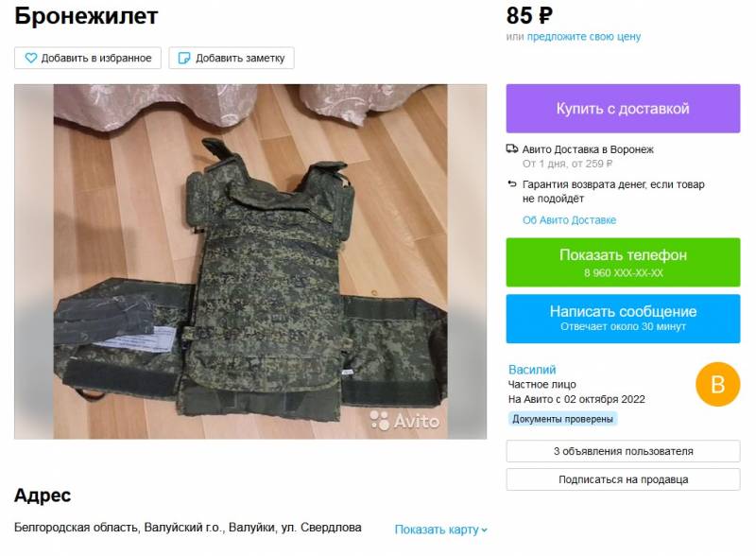Click the delivery truck icon
Viewport: 756px width, 556px height.
pos(512,149)
